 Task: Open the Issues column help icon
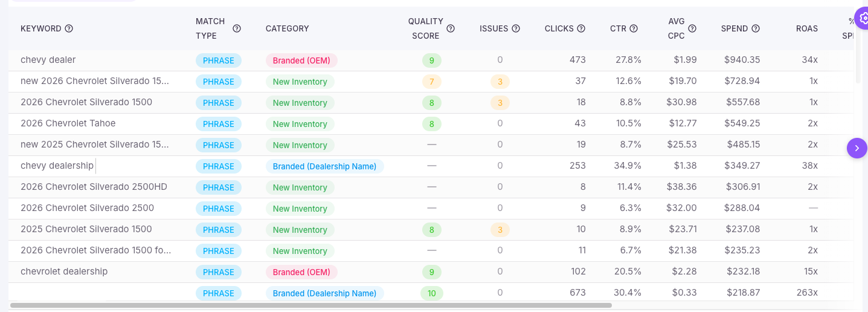pyautogui.click(x=516, y=28)
